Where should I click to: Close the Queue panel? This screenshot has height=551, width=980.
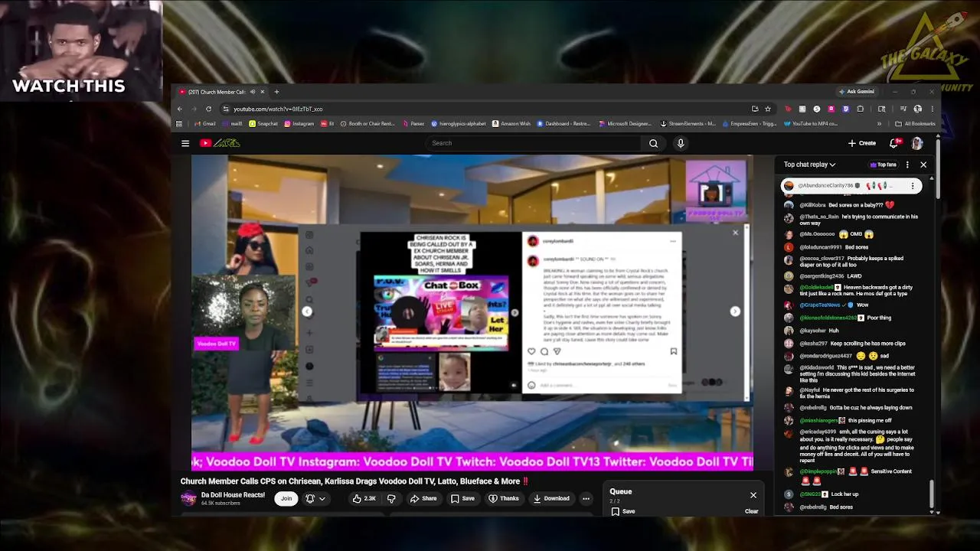(753, 495)
